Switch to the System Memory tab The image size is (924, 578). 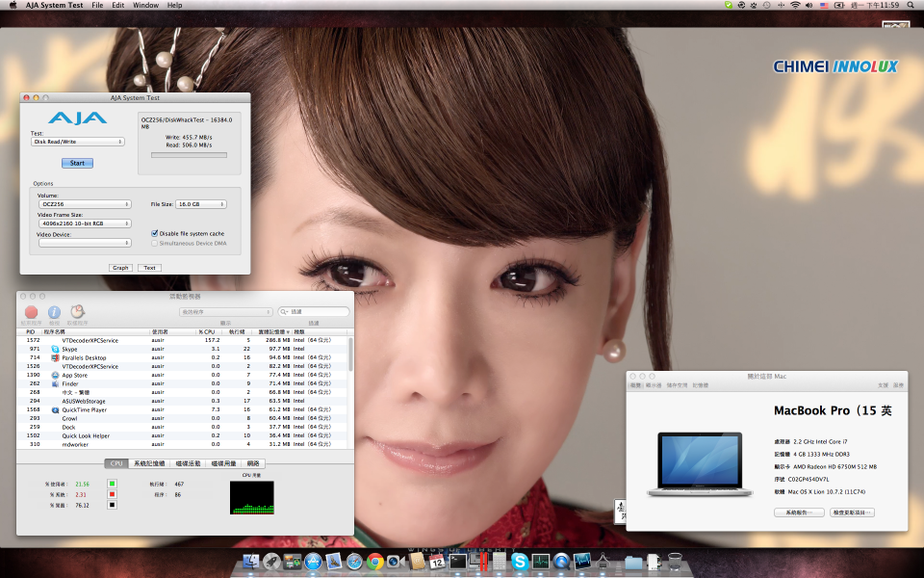(150, 463)
